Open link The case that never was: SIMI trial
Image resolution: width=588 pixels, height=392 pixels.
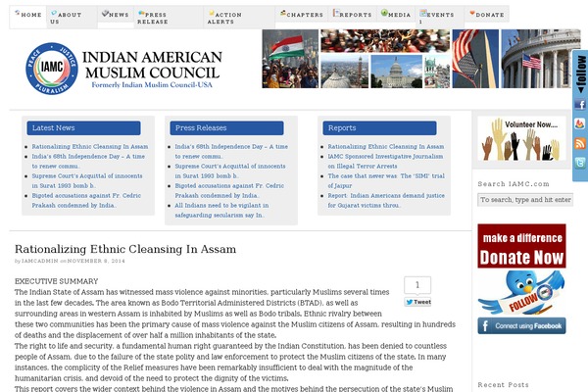pos(386,180)
